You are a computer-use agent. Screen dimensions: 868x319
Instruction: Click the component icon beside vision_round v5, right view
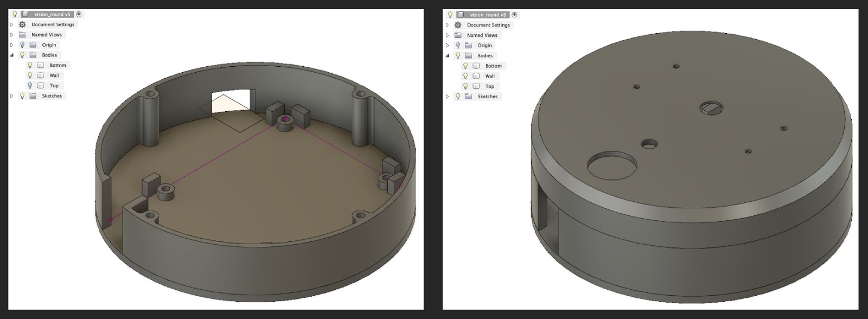pos(461,15)
